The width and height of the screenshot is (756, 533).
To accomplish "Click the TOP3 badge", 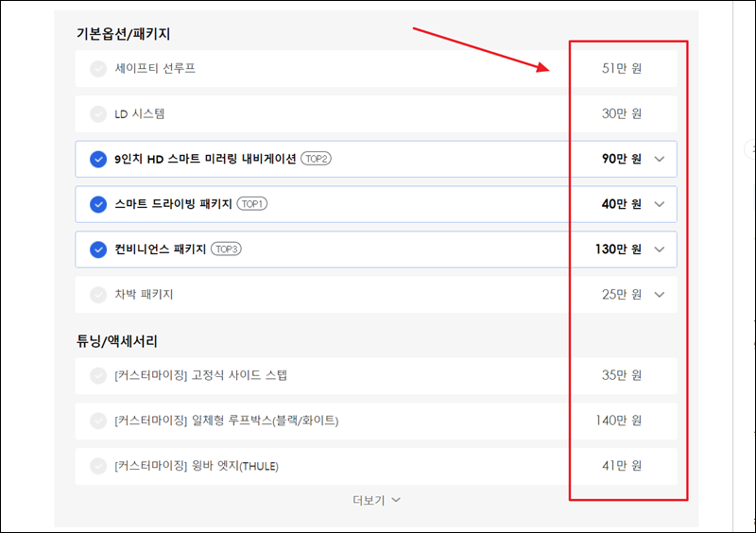I will [226, 249].
